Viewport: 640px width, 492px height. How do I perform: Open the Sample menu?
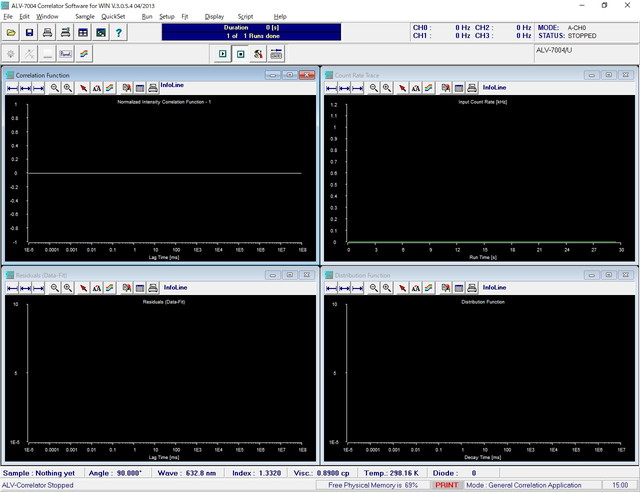(x=84, y=17)
